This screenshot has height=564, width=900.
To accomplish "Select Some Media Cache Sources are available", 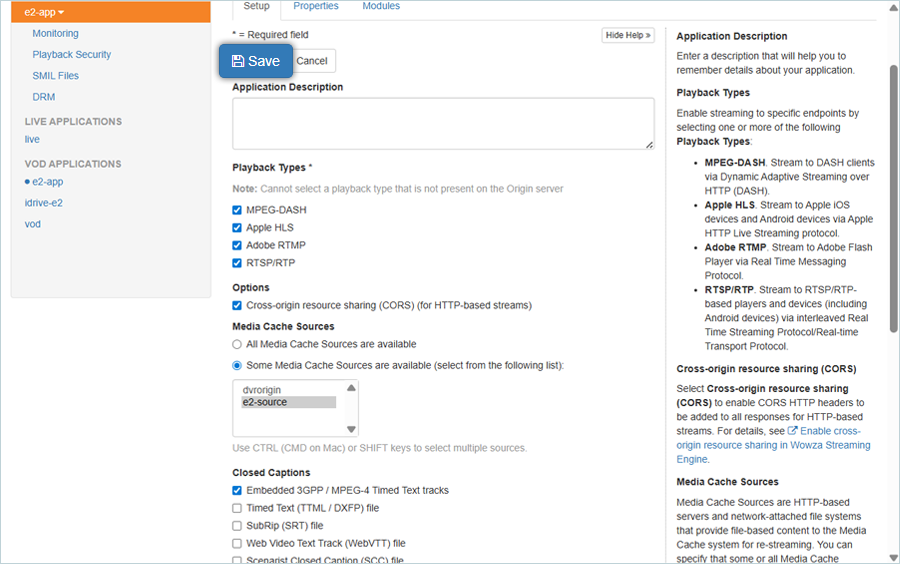I will coord(237,365).
